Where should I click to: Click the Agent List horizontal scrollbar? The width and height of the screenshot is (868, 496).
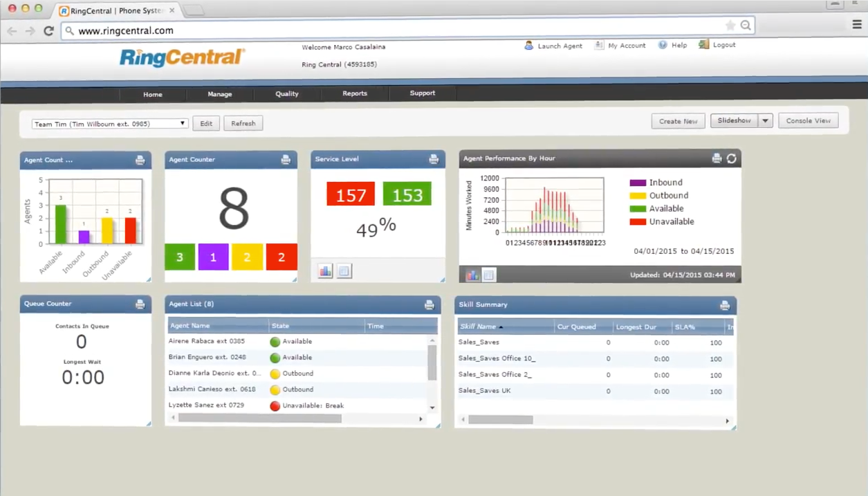tap(259, 419)
